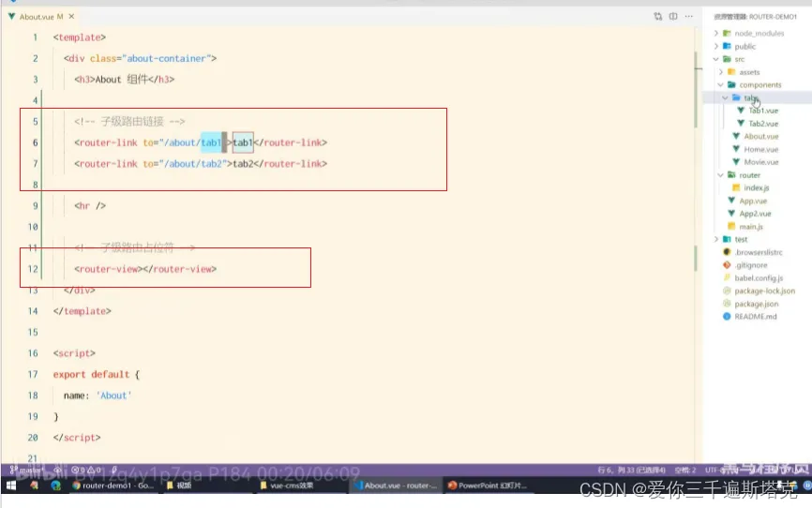This screenshot has width=812, height=508.
Task: Open the editor's more actions ellipsis menu
Action: [x=689, y=16]
